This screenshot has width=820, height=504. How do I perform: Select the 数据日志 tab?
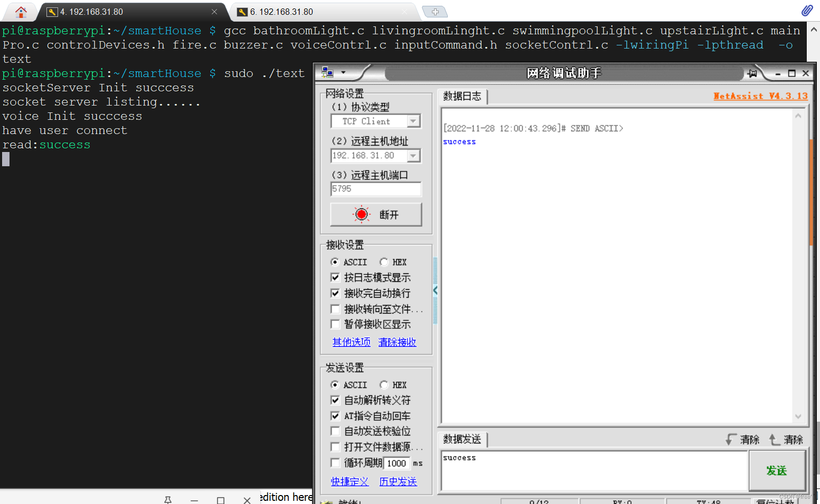click(462, 96)
